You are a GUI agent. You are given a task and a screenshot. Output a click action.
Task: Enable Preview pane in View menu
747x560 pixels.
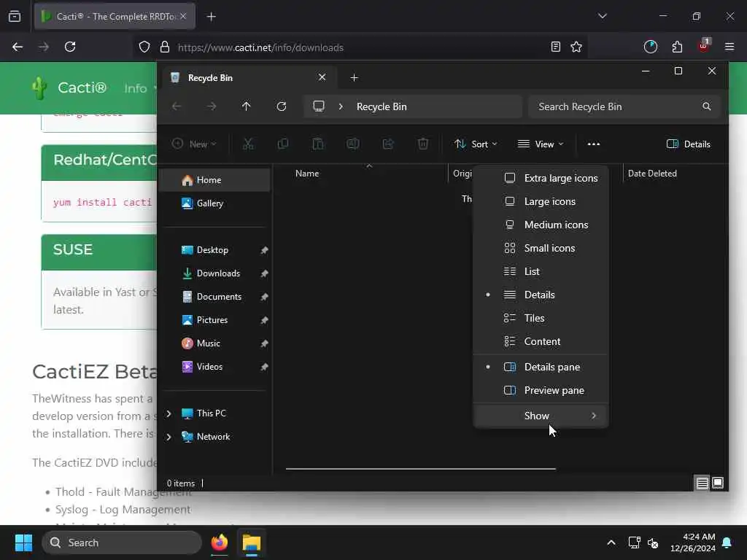(x=541, y=391)
